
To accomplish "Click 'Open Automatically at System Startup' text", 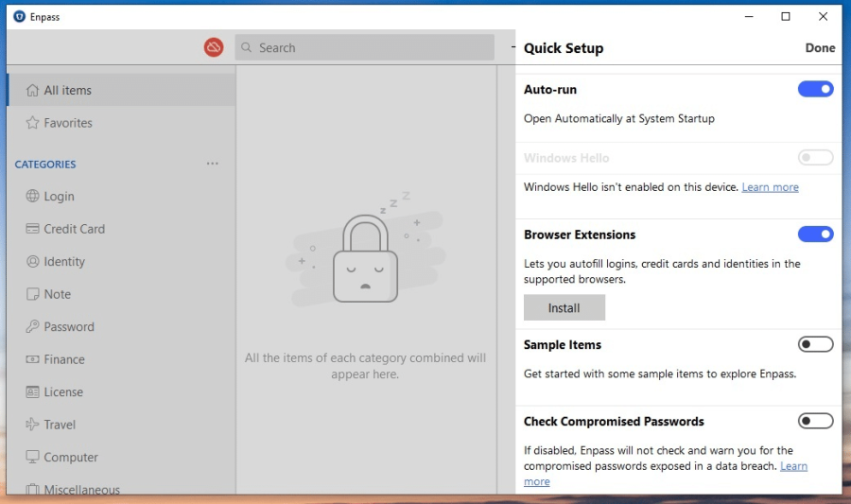I will (x=618, y=118).
